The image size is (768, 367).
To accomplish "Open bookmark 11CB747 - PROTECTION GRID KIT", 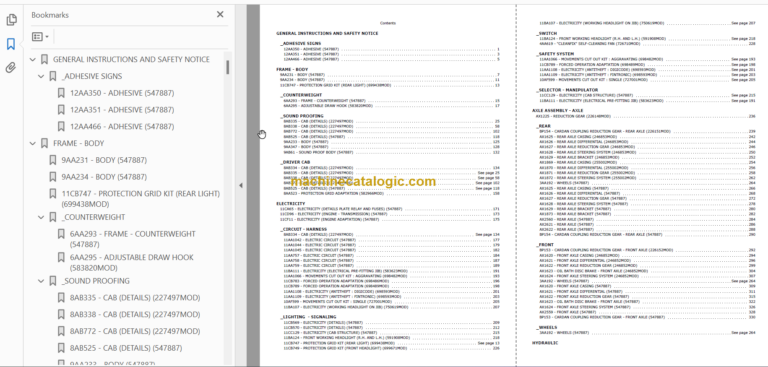I will [141, 199].
